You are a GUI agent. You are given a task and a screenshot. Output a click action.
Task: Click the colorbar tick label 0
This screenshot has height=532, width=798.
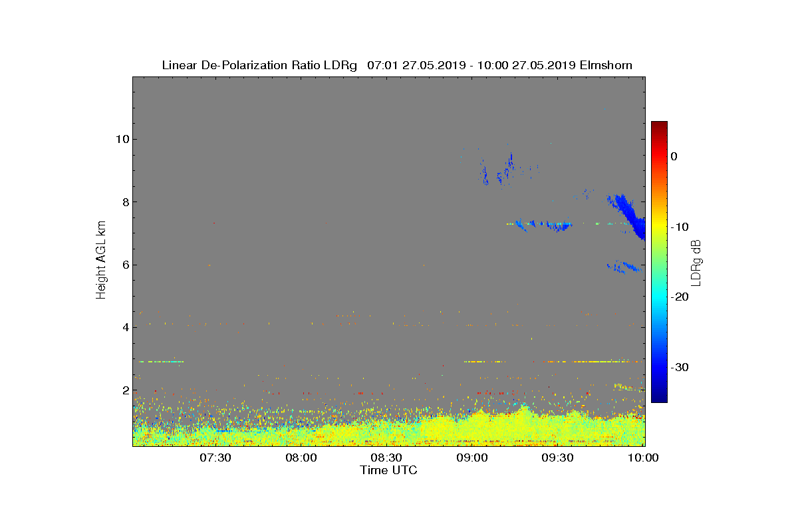click(674, 156)
